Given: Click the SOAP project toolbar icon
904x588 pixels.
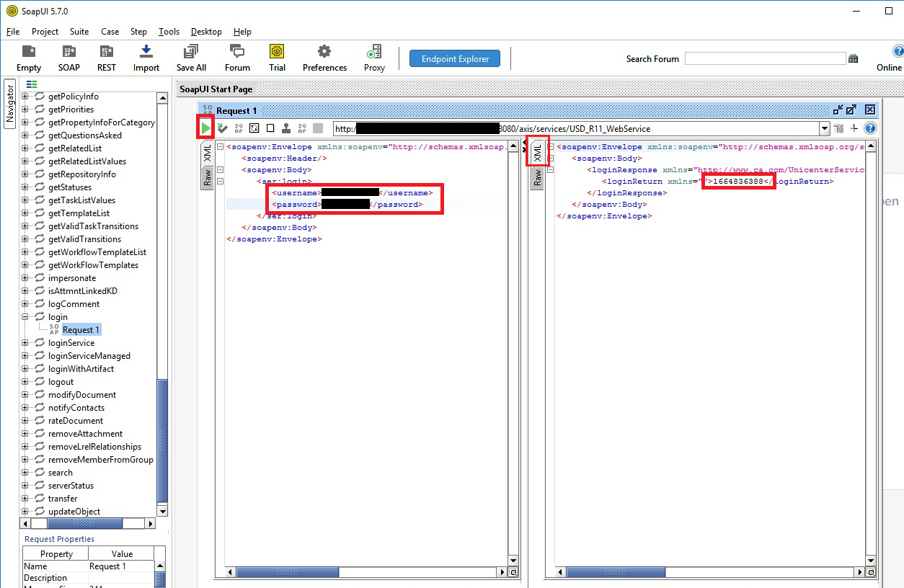Looking at the screenshot, I should (69, 58).
